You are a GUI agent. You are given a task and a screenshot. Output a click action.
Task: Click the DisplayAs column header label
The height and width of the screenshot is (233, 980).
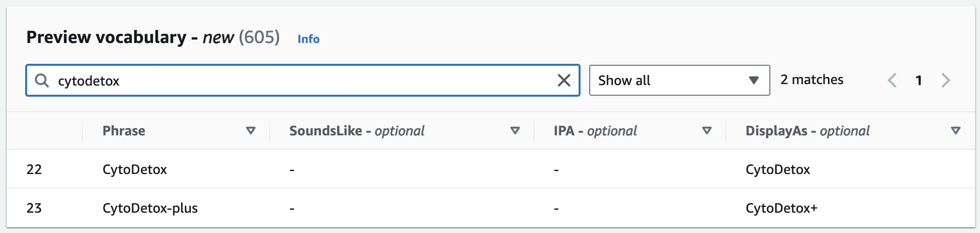coord(808,131)
